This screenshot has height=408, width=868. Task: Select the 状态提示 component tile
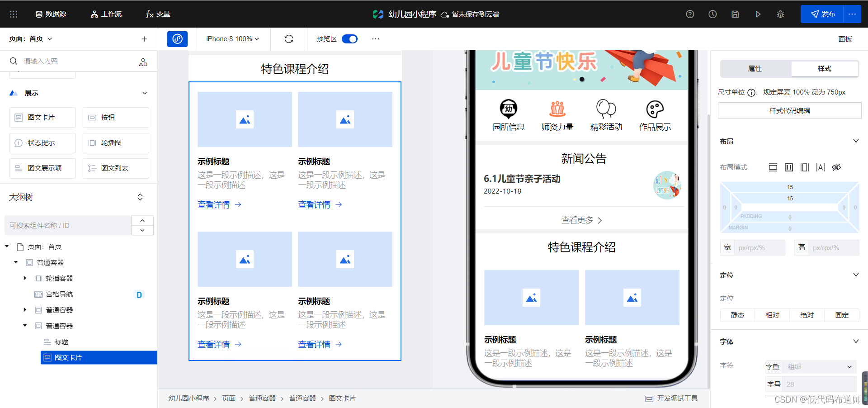42,143
